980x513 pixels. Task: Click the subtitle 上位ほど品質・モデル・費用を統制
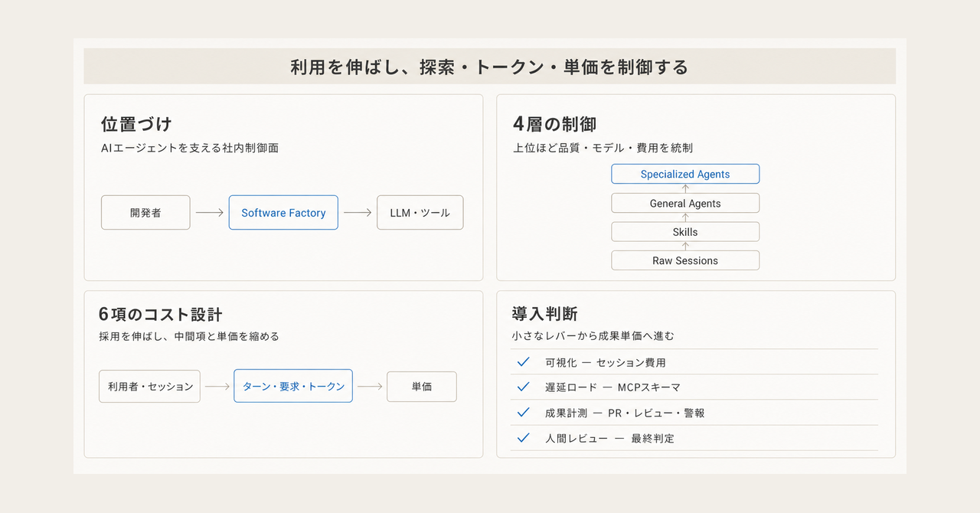pos(603,148)
